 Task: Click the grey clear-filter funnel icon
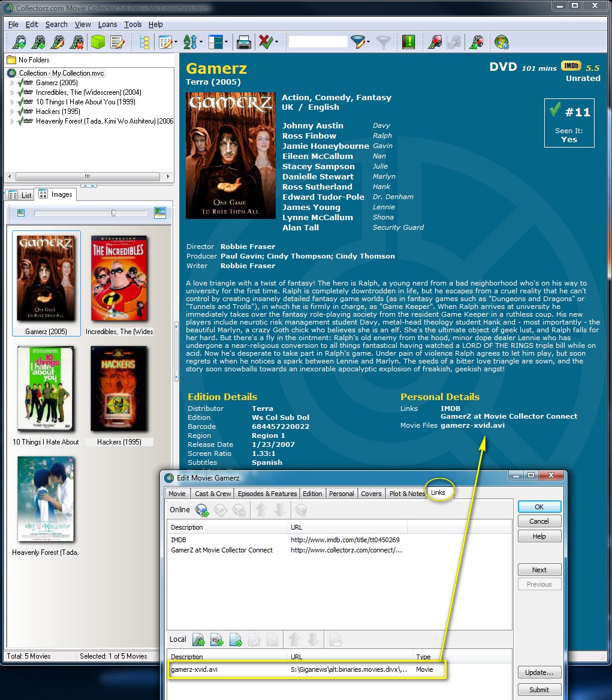click(x=383, y=42)
